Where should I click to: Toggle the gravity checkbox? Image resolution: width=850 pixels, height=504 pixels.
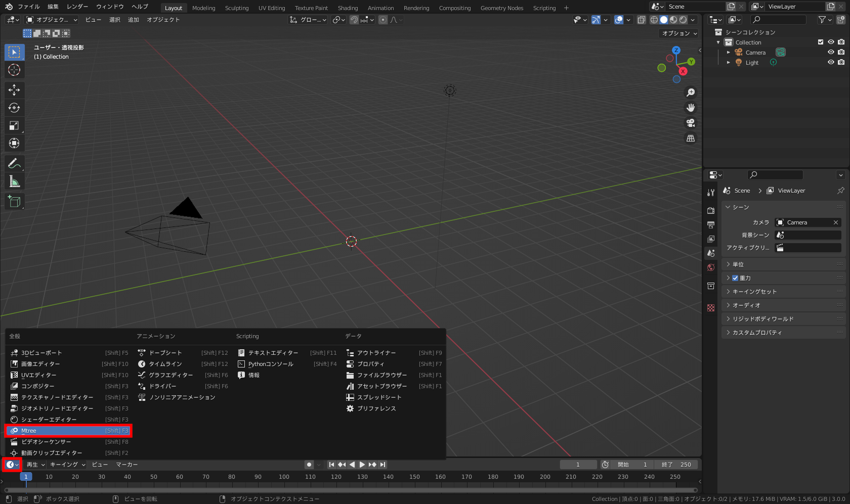pos(735,278)
